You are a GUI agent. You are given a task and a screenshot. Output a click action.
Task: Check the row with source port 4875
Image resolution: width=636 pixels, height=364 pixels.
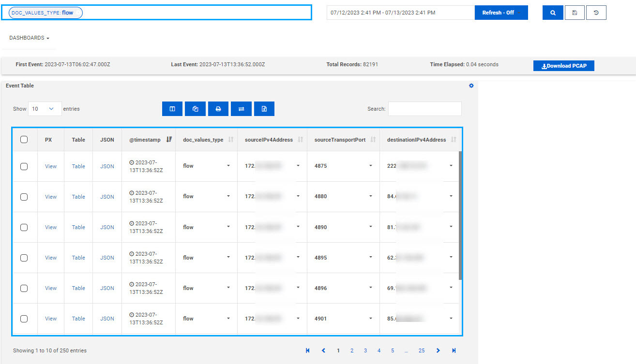pos(24,166)
